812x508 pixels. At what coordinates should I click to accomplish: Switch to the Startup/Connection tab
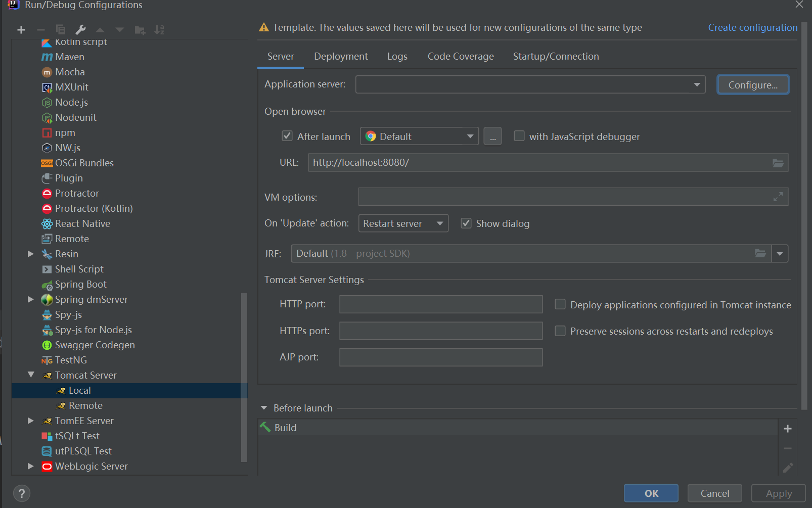coord(556,57)
